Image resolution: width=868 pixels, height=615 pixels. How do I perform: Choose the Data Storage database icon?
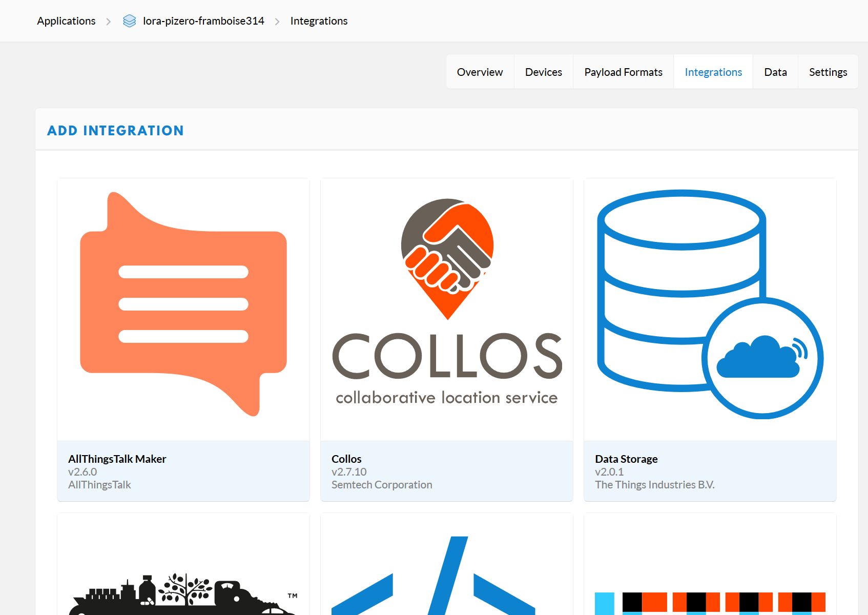[710, 304]
